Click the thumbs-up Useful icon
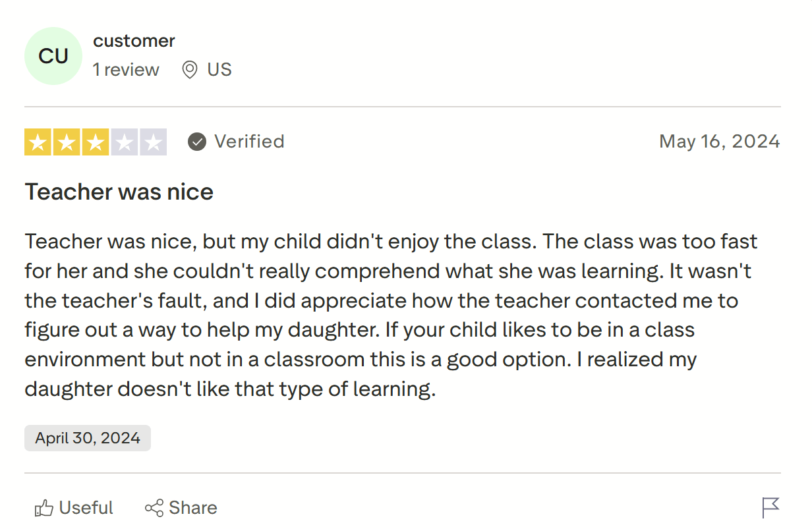 pyautogui.click(x=45, y=507)
